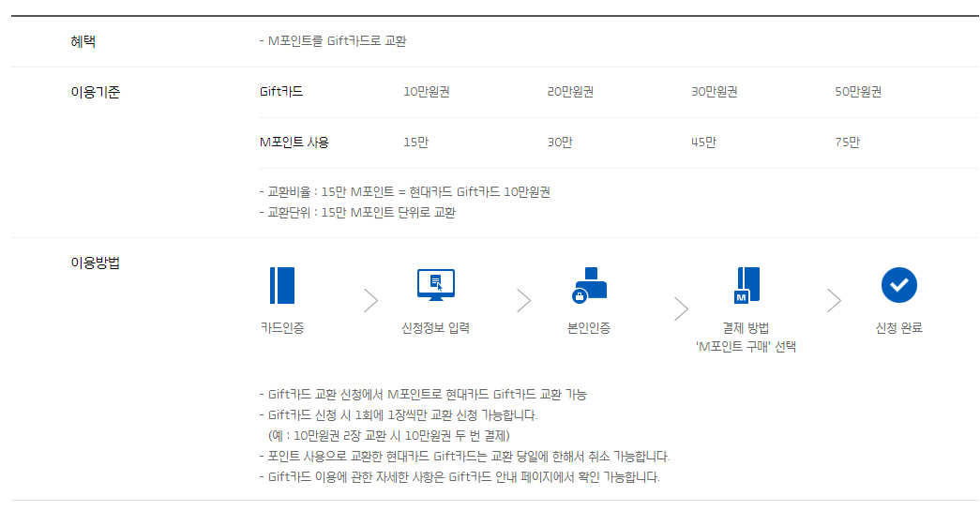The image size is (980, 511).
Task: Click the 신청정보 입력 monitor icon
Action: 436,285
